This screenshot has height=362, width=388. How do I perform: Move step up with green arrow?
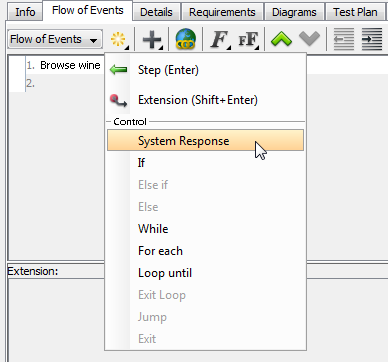(x=281, y=39)
